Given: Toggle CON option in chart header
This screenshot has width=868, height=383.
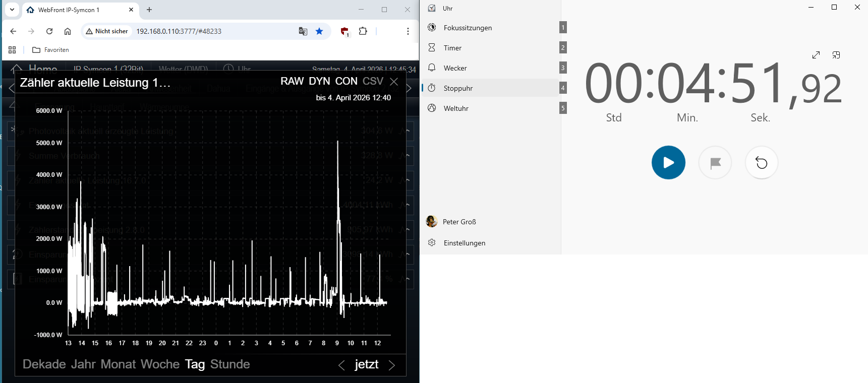Looking at the screenshot, I should coord(346,82).
